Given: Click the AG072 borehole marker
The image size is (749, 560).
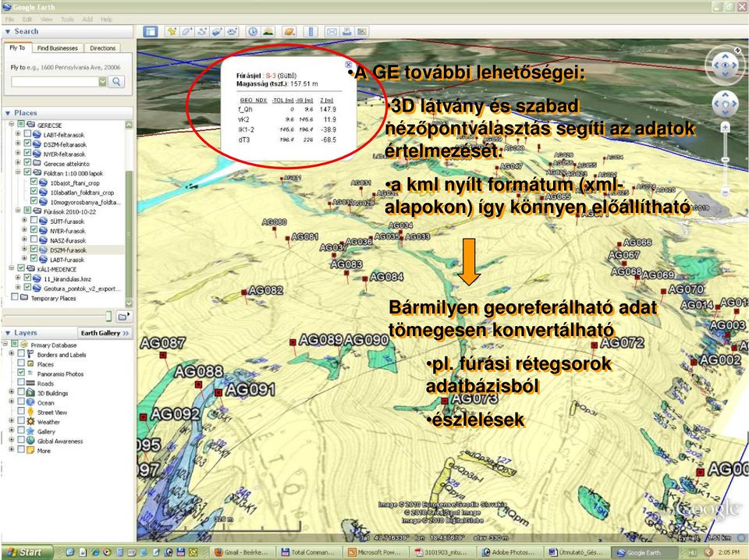Looking at the screenshot, I should (594, 345).
